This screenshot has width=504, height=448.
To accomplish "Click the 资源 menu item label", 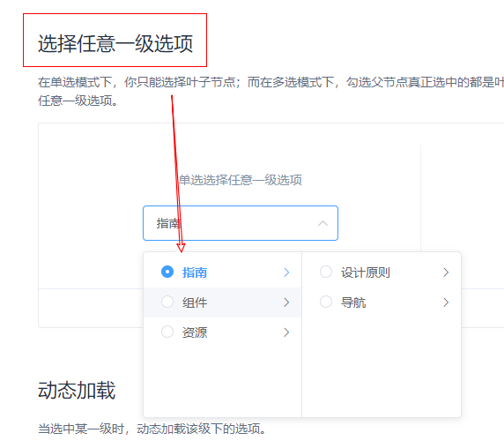I will coord(195,332).
